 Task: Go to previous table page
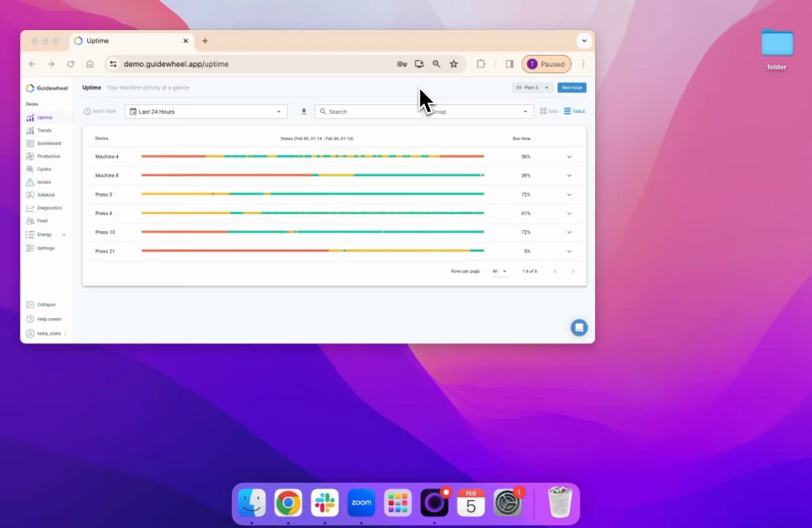pos(556,271)
